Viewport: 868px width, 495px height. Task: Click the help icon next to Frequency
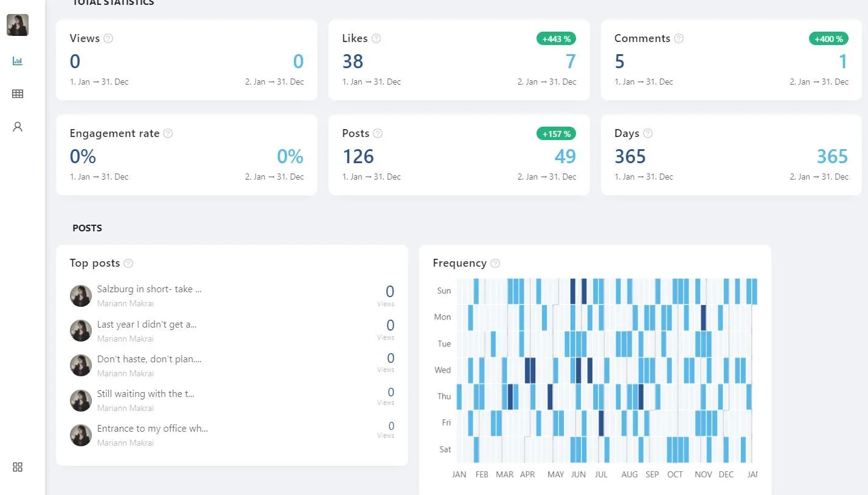pyautogui.click(x=495, y=264)
